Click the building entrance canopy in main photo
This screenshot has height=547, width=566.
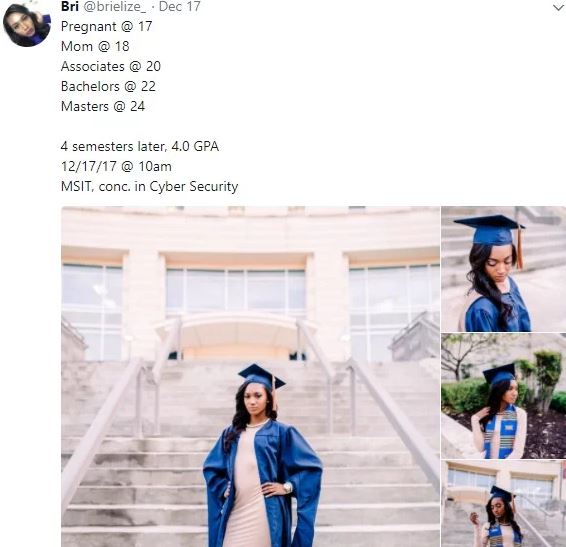click(x=236, y=330)
